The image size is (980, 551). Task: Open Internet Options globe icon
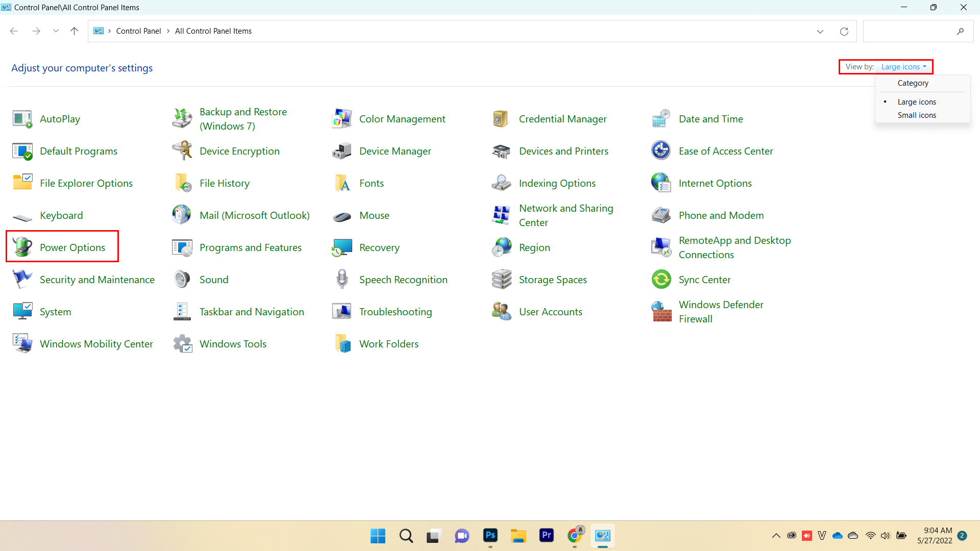click(661, 183)
